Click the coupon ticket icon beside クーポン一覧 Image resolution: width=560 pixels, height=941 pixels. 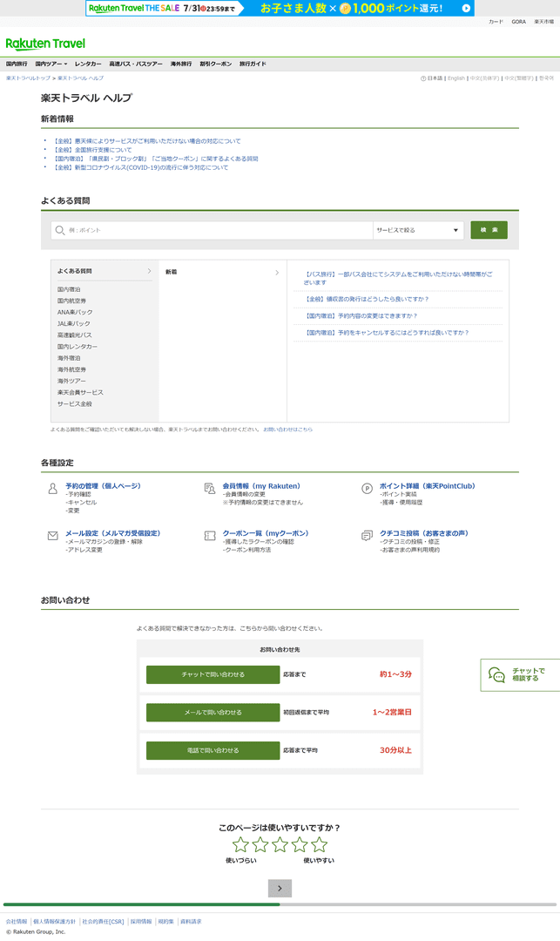[x=210, y=535]
